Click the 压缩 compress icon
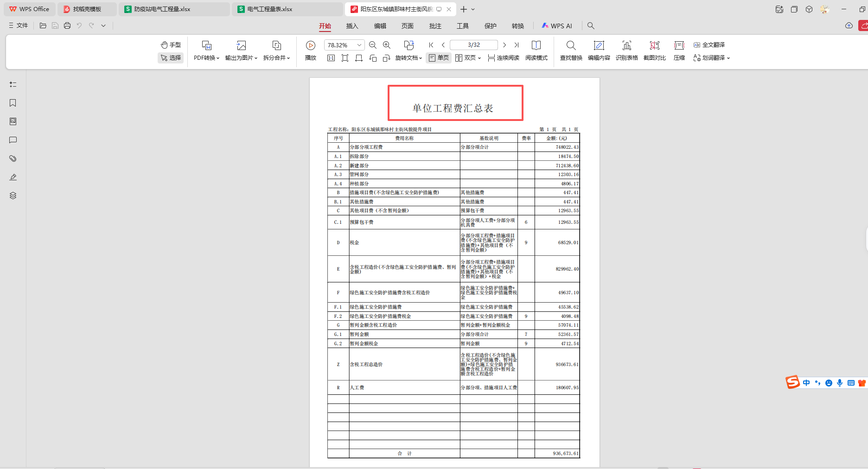Viewport: 868px width, 469px height. (x=678, y=51)
